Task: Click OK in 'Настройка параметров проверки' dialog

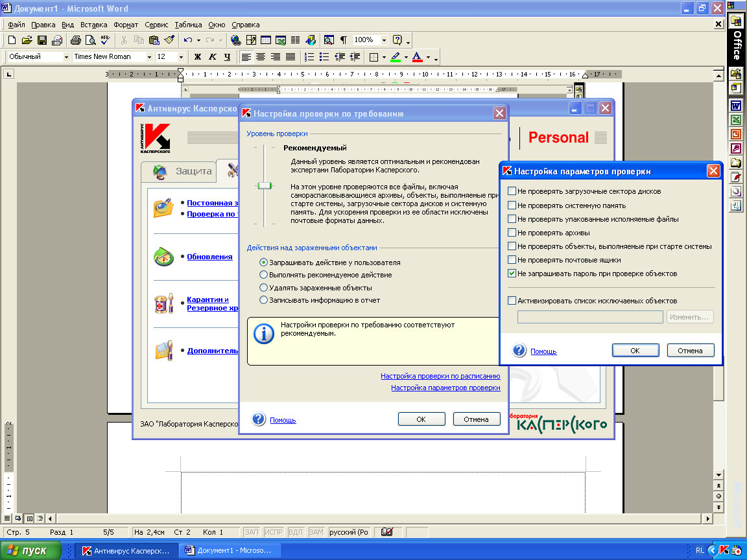Action: pyautogui.click(x=635, y=351)
